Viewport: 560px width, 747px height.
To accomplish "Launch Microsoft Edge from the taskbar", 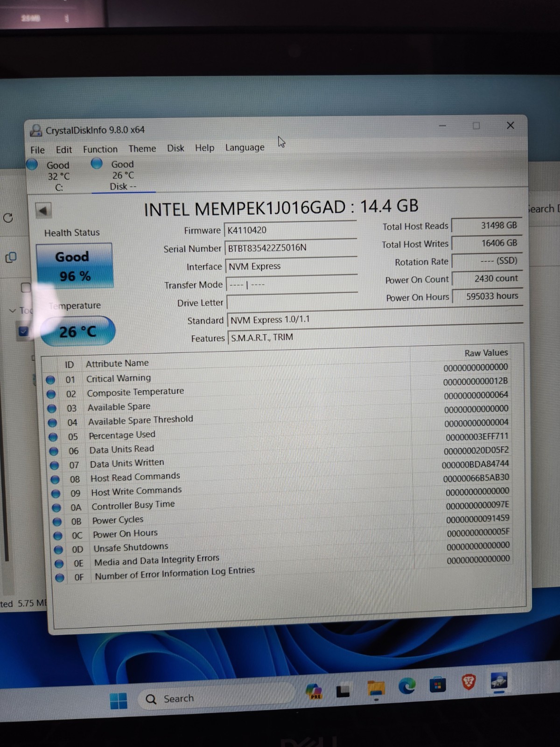I will pos(407,686).
